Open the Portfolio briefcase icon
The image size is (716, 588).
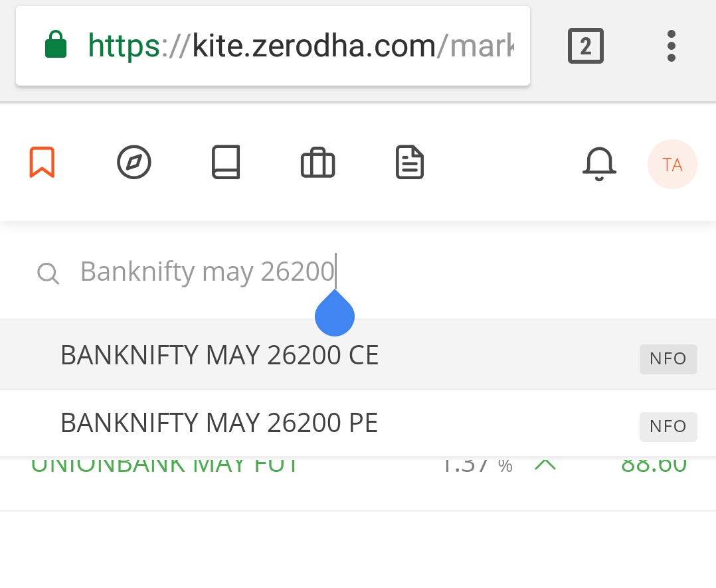tap(317, 161)
